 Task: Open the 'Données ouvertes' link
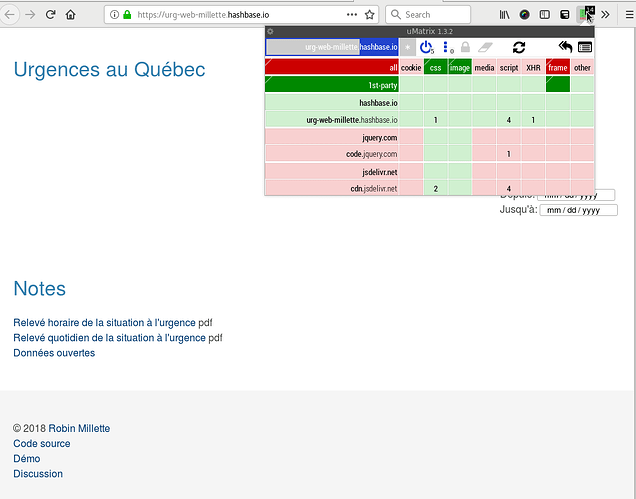pos(54,353)
